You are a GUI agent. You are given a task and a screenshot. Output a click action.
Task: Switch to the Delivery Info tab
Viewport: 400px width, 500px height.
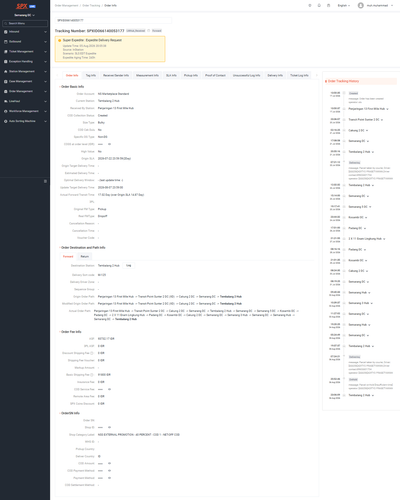click(x=275, y=76)
